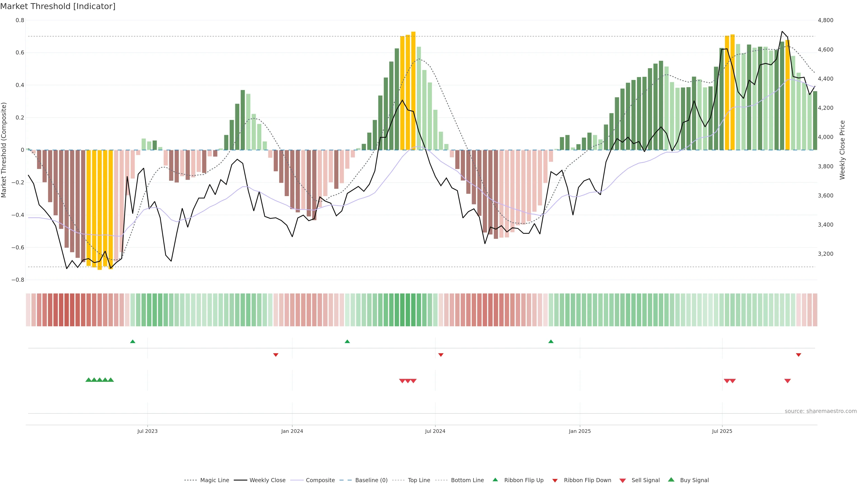Click the leftmost green Buy Signal triangle
Image resolution: width=868 pixels, height=488 pixels.
coord(89,380)
